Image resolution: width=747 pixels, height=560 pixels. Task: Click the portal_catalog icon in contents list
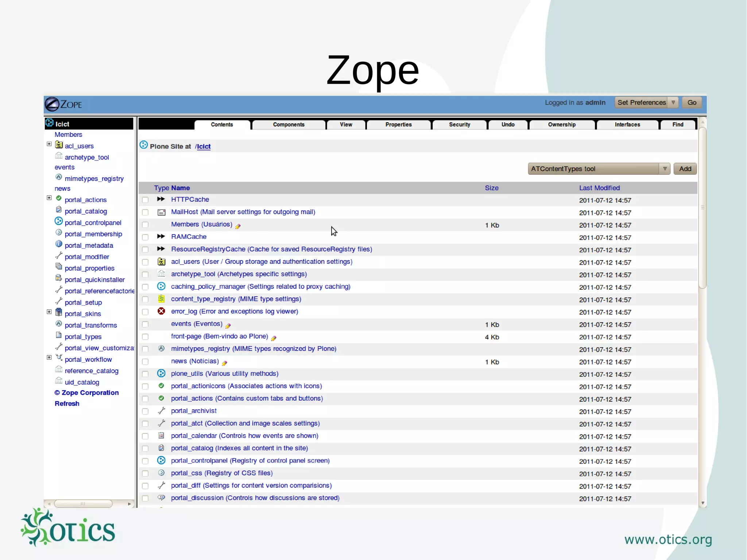[x=161, y=448]
